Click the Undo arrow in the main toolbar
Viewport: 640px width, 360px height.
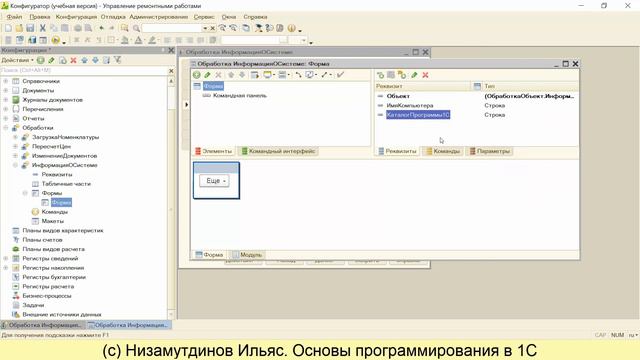101,28
